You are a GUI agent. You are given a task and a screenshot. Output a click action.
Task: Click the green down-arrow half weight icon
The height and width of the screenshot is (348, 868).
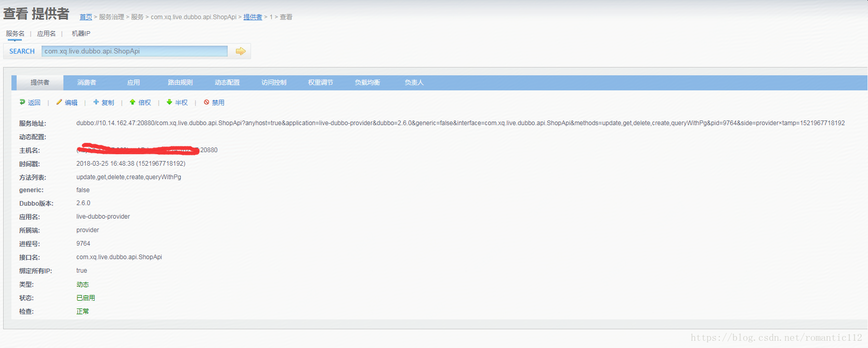[x=169, y=102]
